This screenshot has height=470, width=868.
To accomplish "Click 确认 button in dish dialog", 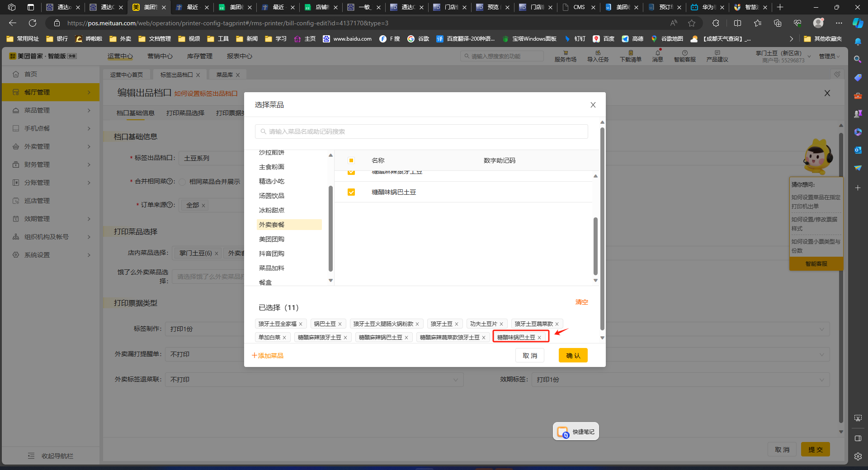I will point(573,356).
